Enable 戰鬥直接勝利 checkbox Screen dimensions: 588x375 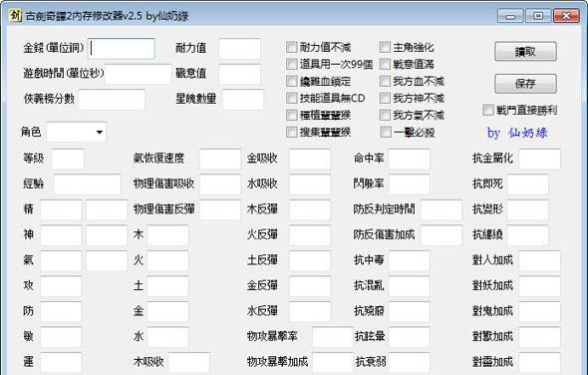pyautogui.click(x=488, y=110)
